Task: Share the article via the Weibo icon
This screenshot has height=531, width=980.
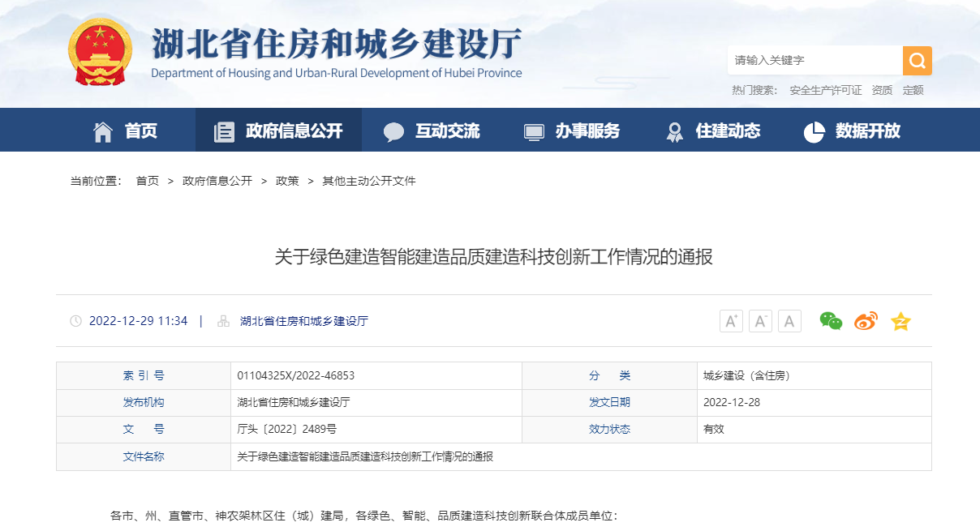Action: click(865, 321)
